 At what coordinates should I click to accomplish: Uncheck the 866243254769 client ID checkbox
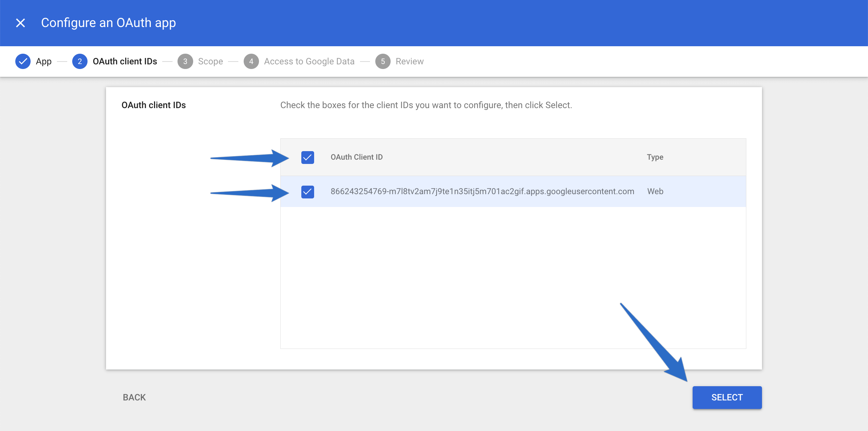point(308,192)
